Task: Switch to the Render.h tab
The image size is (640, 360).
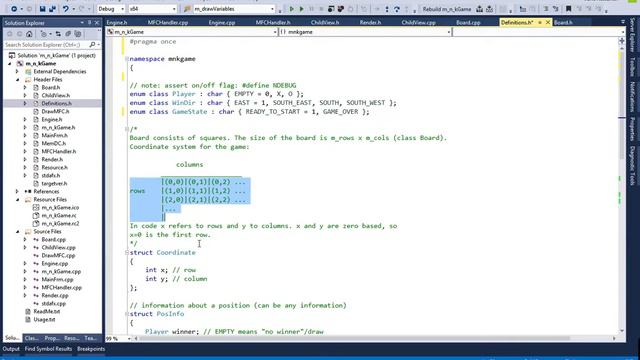Action: pos(370,22)
